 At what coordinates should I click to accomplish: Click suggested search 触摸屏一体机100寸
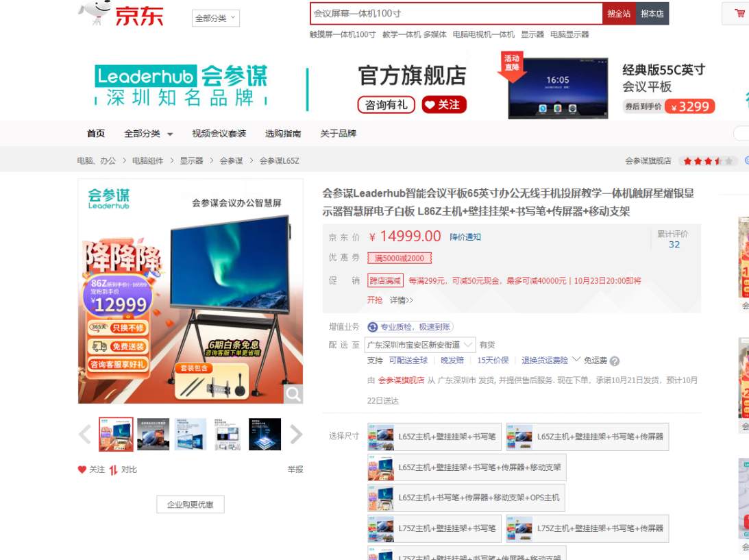tap(343, 34)
